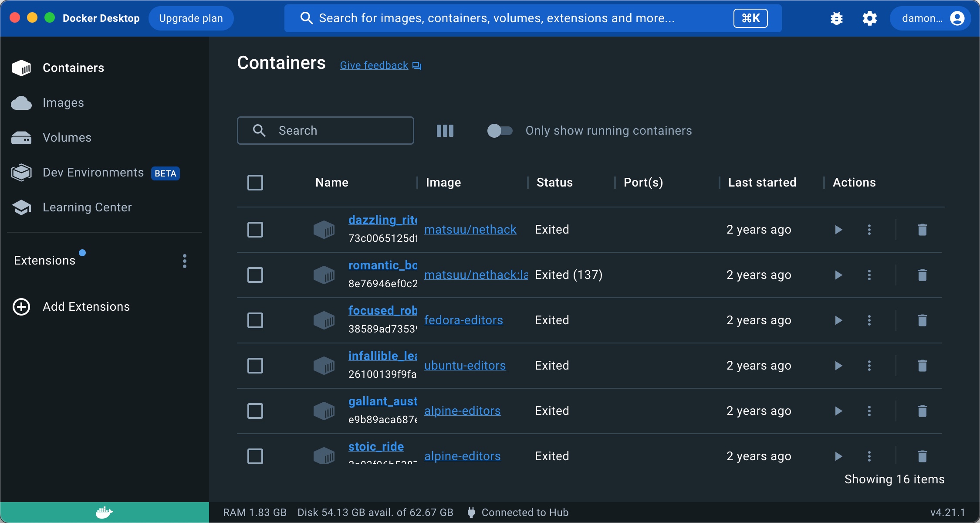Delete the stoic_ride container
The image size is (980, 523).
click(922, 456)
